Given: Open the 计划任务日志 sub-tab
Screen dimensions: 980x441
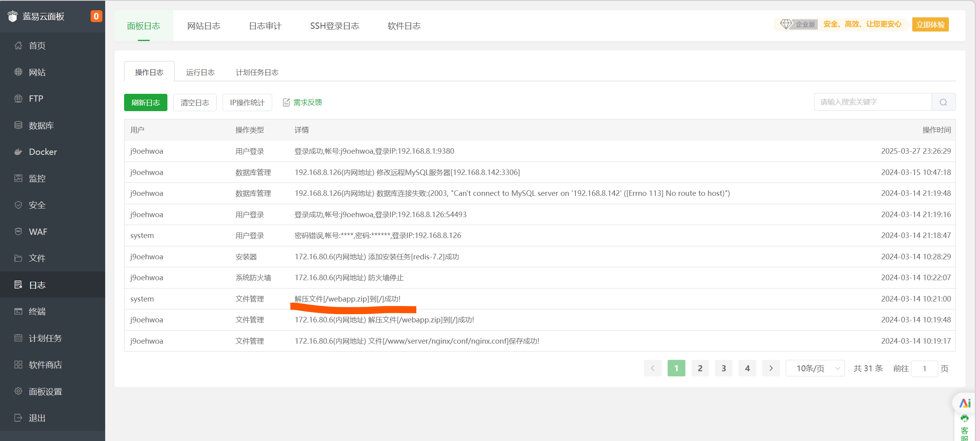Looking at the screenshot, I should tap(257, 73).
